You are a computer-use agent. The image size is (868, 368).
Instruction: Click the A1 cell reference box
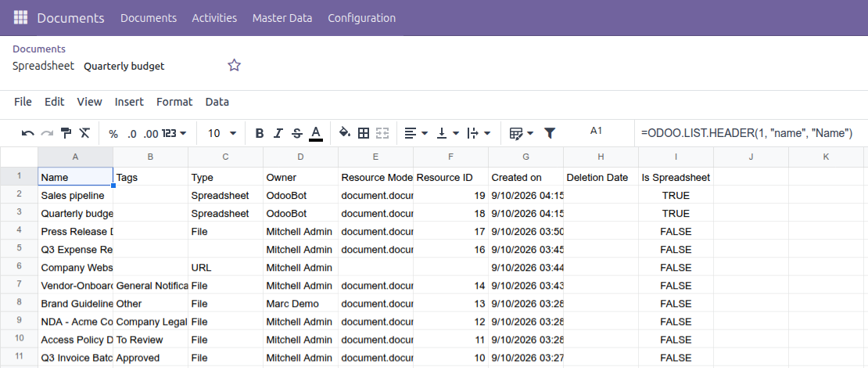(596, 131)
